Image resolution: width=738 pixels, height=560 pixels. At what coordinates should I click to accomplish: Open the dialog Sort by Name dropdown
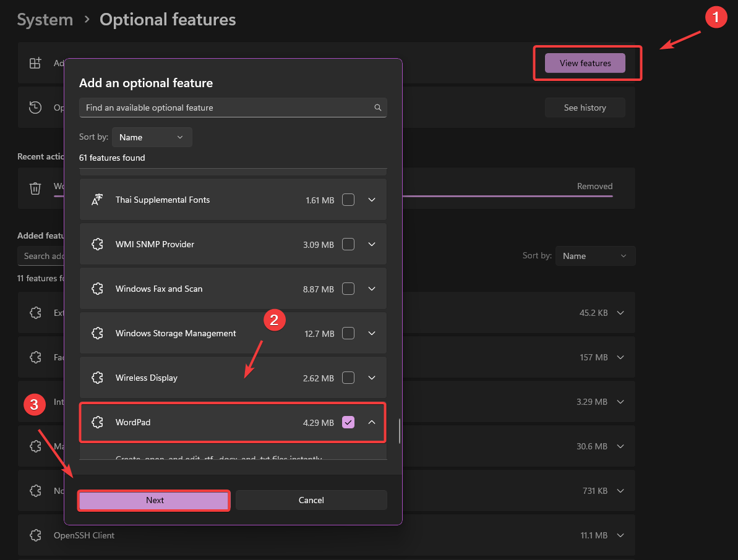point(152,137)
